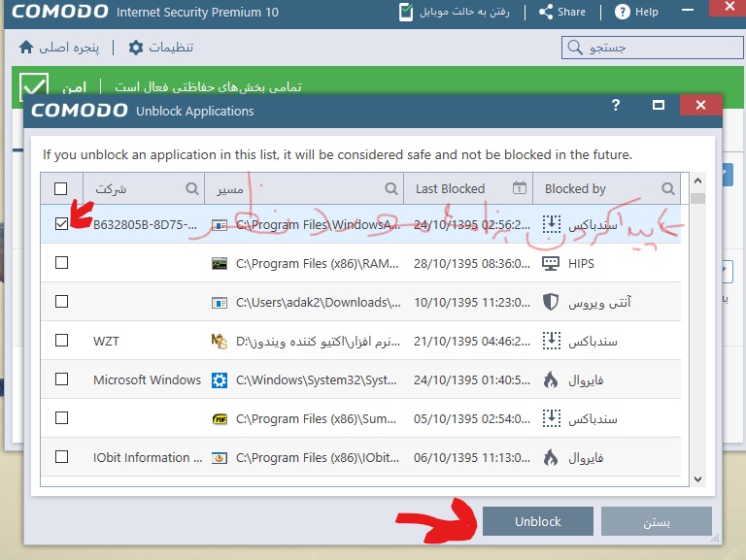Click the mobile mode clipboard icon

(406, 12)
